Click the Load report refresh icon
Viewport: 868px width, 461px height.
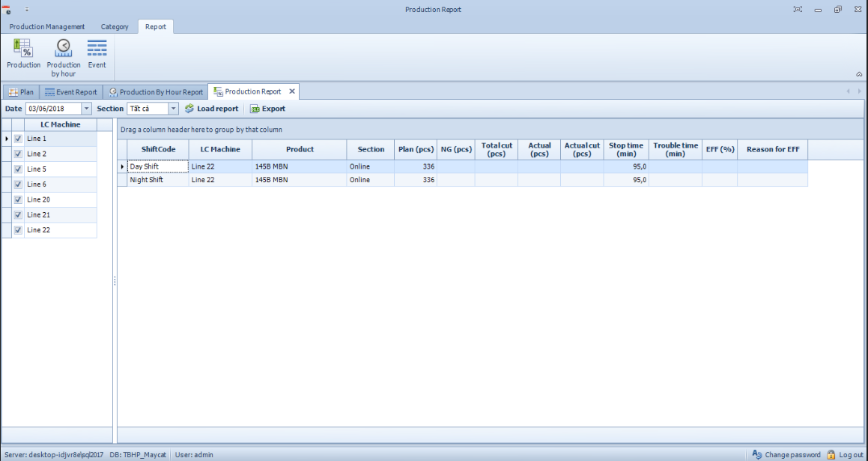(x=189, y=109)
